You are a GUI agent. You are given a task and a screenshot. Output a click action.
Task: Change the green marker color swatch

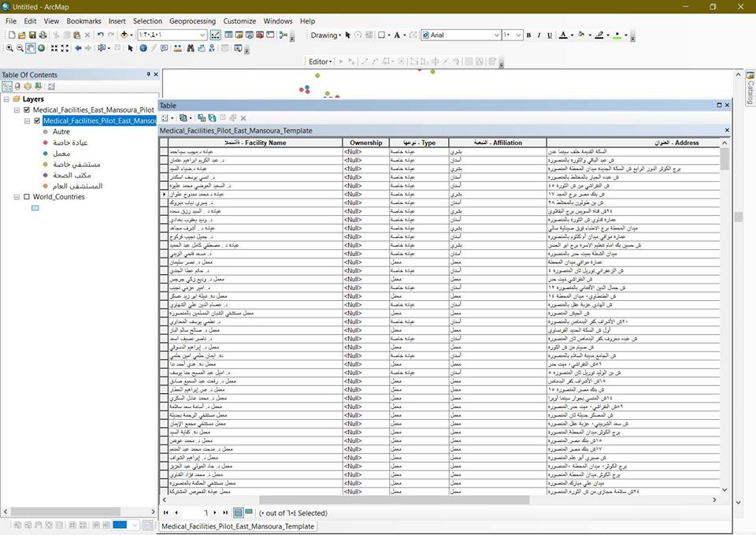(x=617, y=35)
